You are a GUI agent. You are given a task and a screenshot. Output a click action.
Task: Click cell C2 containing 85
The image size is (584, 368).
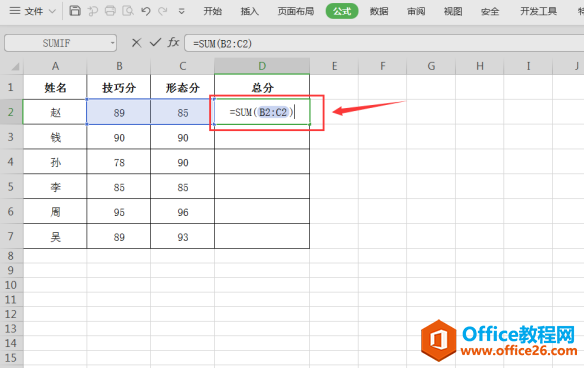(x=182, y=112)
